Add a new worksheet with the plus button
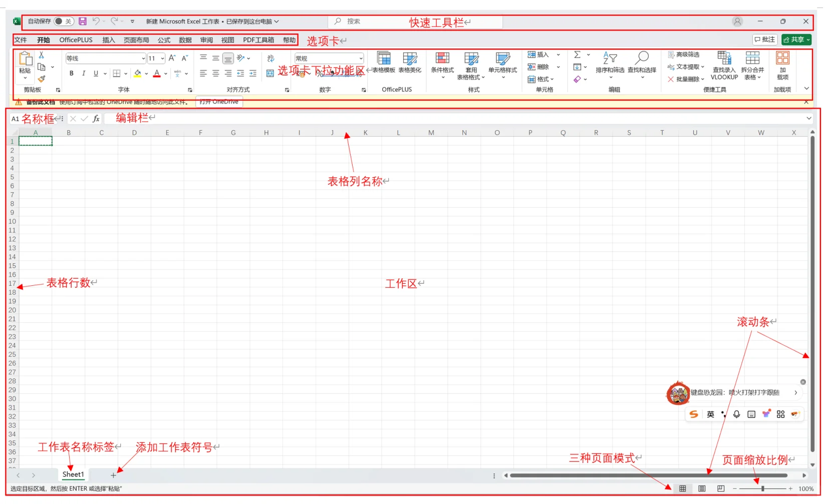The width and height of the screenshot is (830, 504). 113,475
